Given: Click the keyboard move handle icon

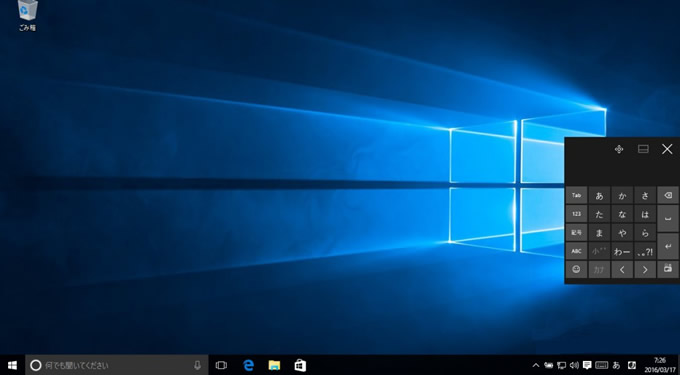Looking at the screenshot, I should coord(619,149).
